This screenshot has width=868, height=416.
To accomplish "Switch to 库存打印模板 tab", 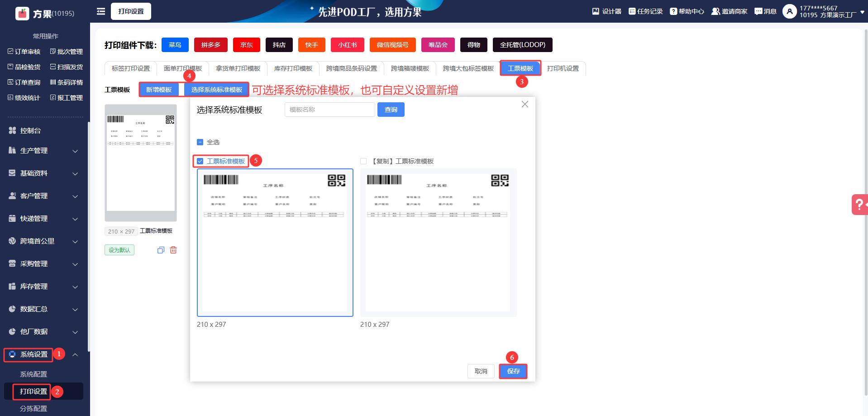I will tap(293, 68).
